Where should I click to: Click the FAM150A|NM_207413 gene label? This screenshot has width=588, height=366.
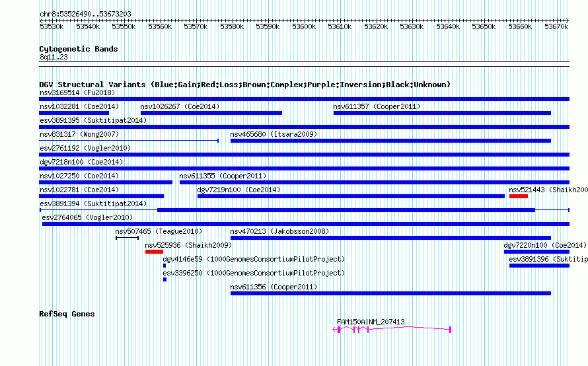(371, 322)
